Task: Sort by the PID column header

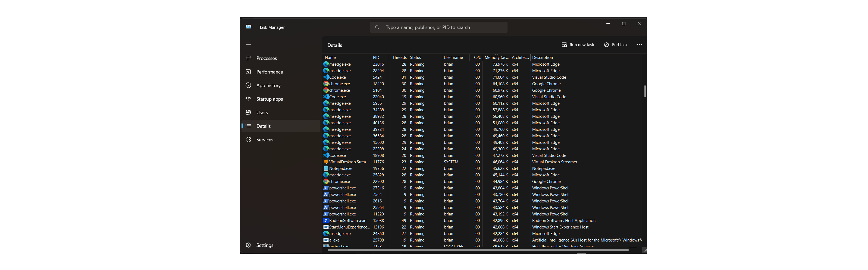Action: pyautogui.click(x=380, y=57)
